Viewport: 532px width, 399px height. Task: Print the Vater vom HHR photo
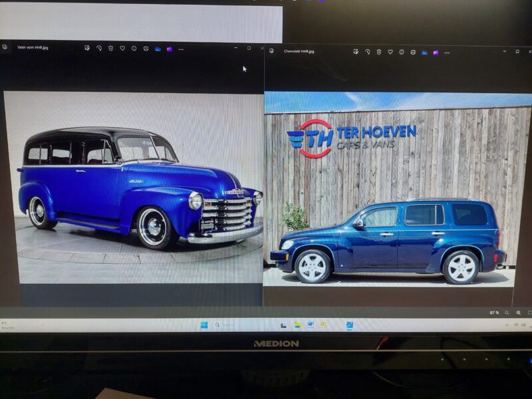click(x=146, y=49)
